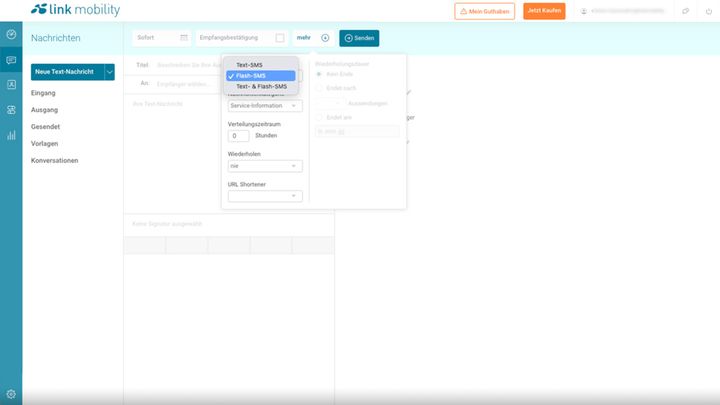
Task: Click the Senden button
Action: 359,38
